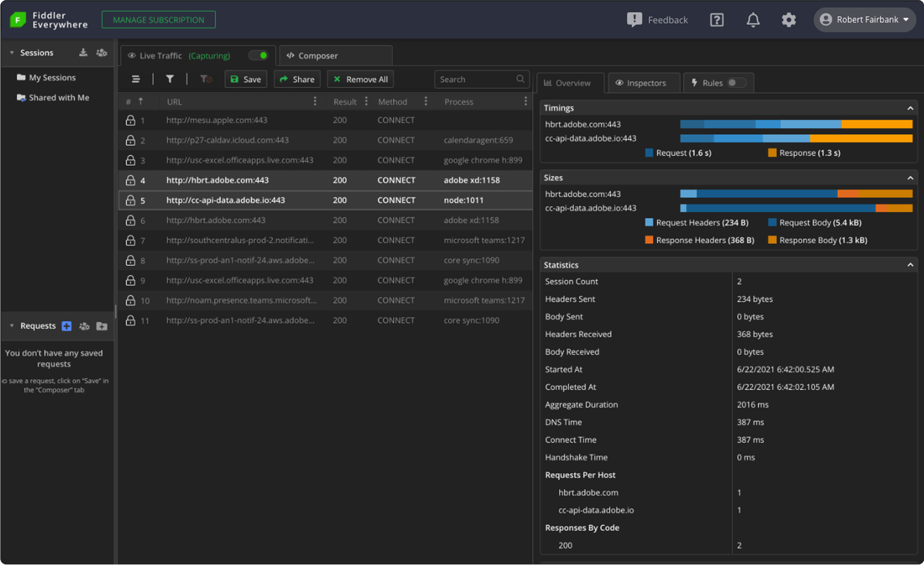
Task: Collapse the Requests section arrow
Action: [x=11, y=326]
